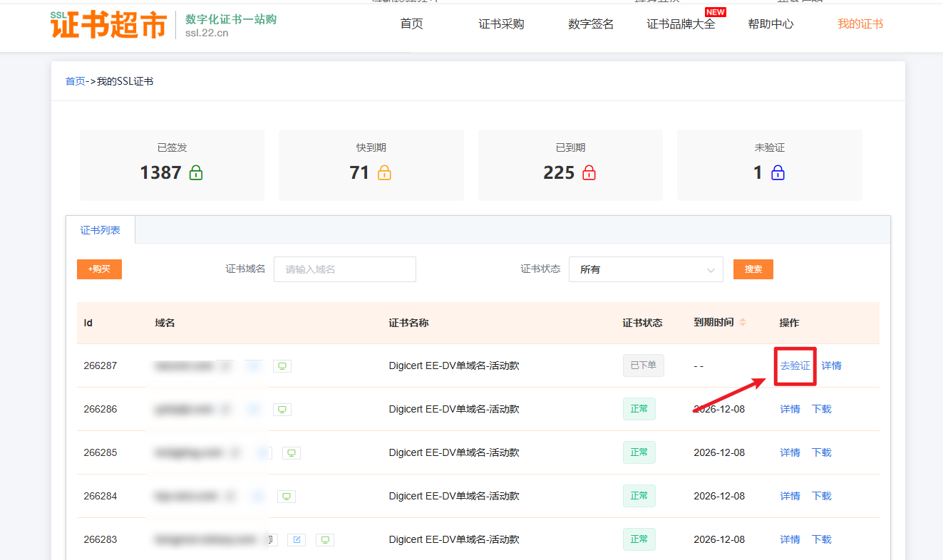Image resolution: width=943 pixels, height=560 pixels.
Task: Open 证书采购 in the top navigation
Action: click(x=501, y=24)
